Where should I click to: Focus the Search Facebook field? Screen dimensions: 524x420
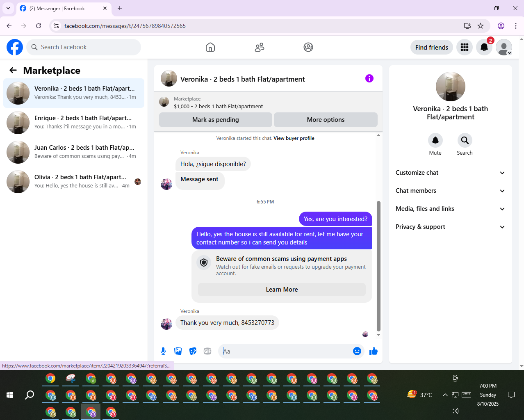pos(84,47)
